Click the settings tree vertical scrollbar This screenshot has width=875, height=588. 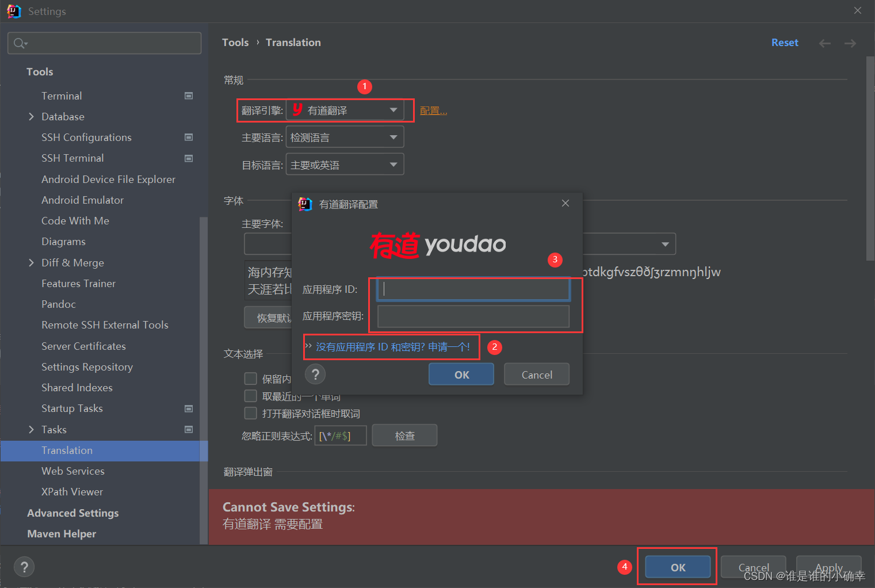203,380
